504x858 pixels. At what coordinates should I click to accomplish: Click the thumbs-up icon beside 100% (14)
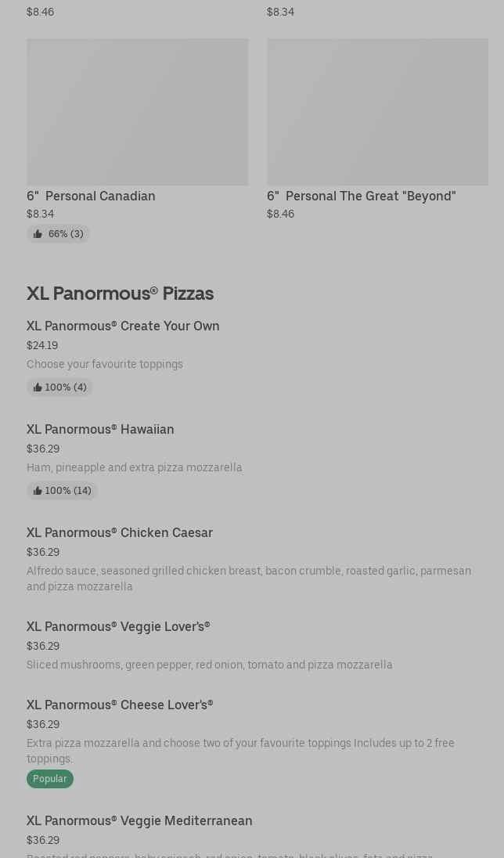point(38,491)
